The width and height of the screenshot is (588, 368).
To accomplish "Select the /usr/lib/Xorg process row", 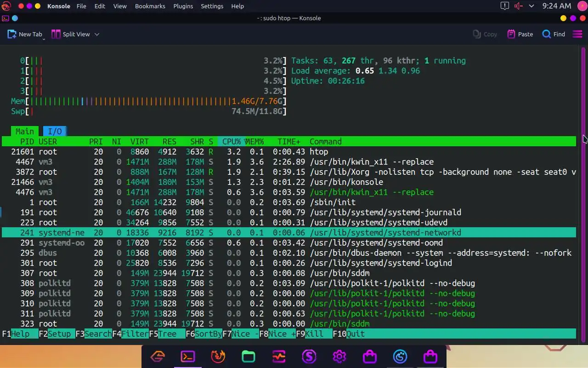I will 289,172.
